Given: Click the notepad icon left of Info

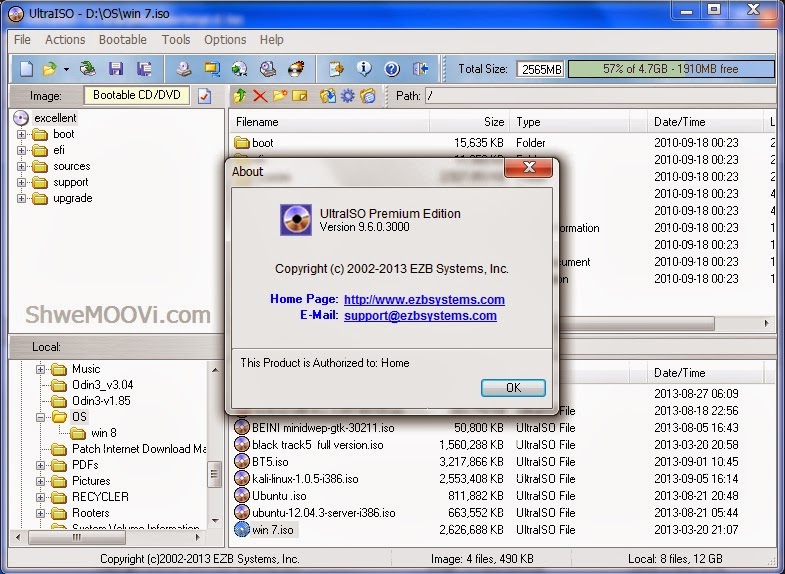Looking at the screenshot, I should pos(336,69).
